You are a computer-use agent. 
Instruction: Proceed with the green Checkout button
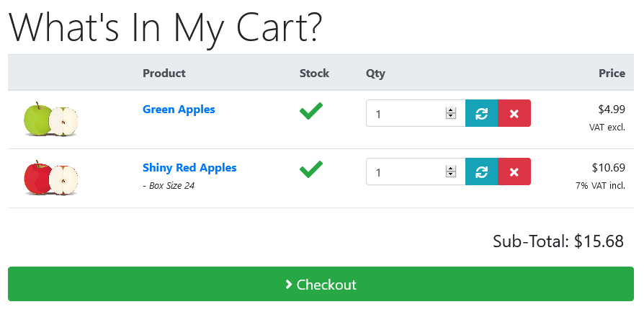click(321, 284)
